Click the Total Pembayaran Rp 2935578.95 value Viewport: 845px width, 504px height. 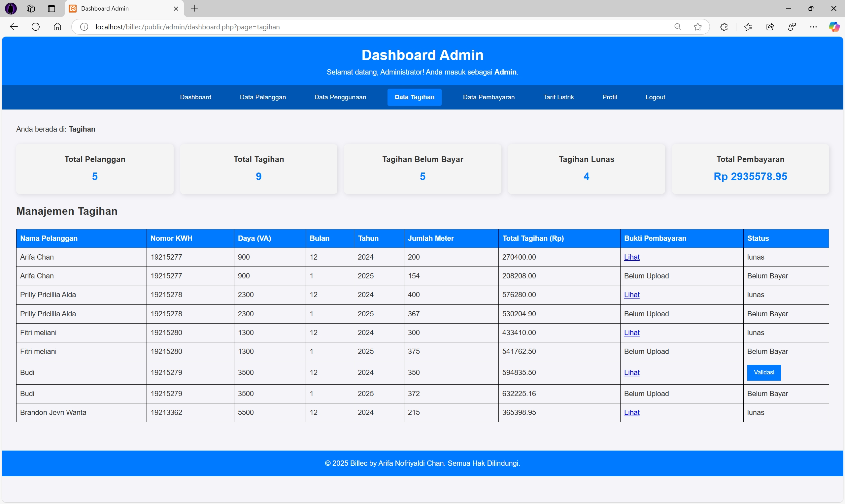coord(751,176)
